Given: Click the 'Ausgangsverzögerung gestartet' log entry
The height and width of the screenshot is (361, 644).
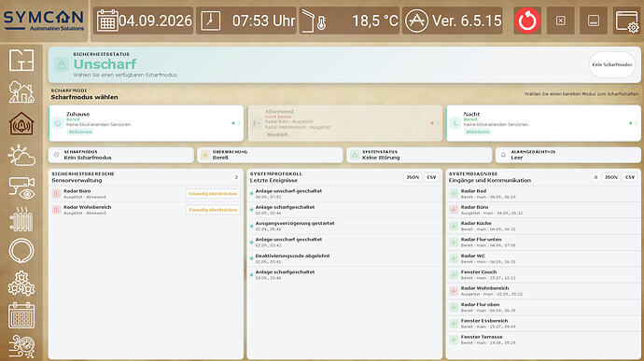Looking at the screenshot, I should tap(344, 227).
